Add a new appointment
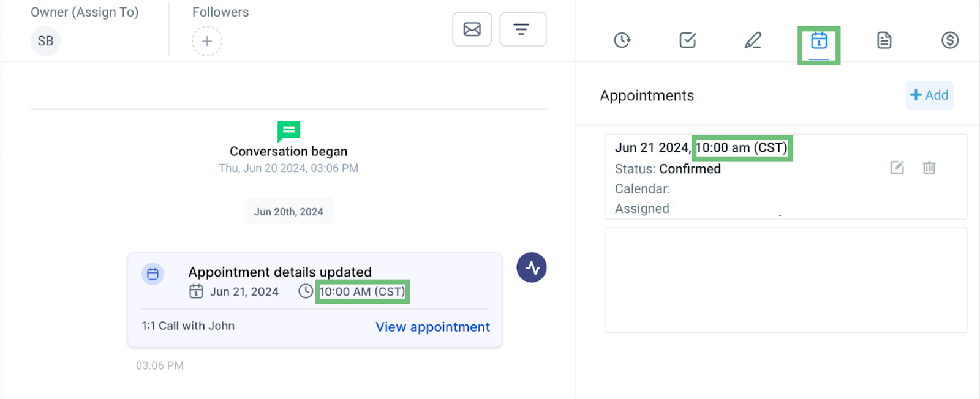Viewport: 980px width, 399px height. tap(929, 95)
